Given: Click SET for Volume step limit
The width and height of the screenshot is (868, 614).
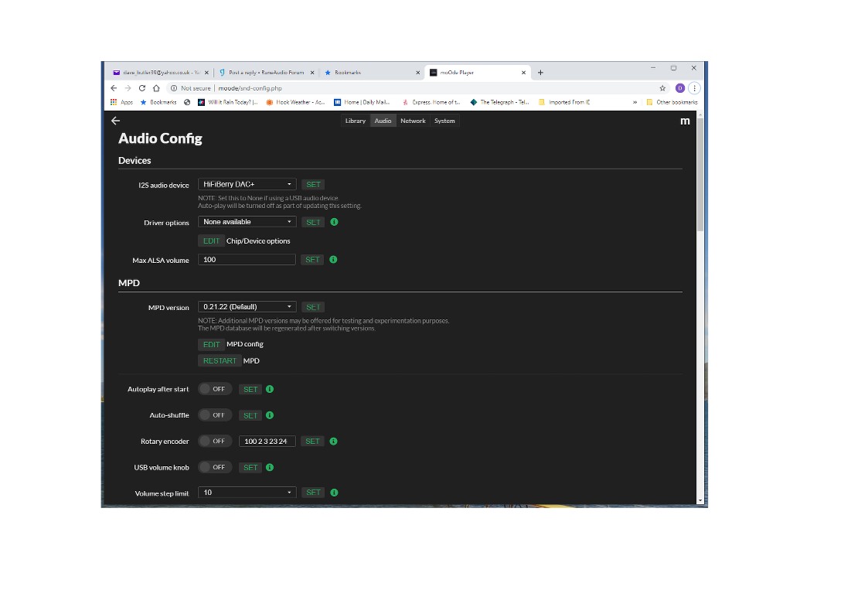Looking at the screenshot, I should tap(313, 493).
